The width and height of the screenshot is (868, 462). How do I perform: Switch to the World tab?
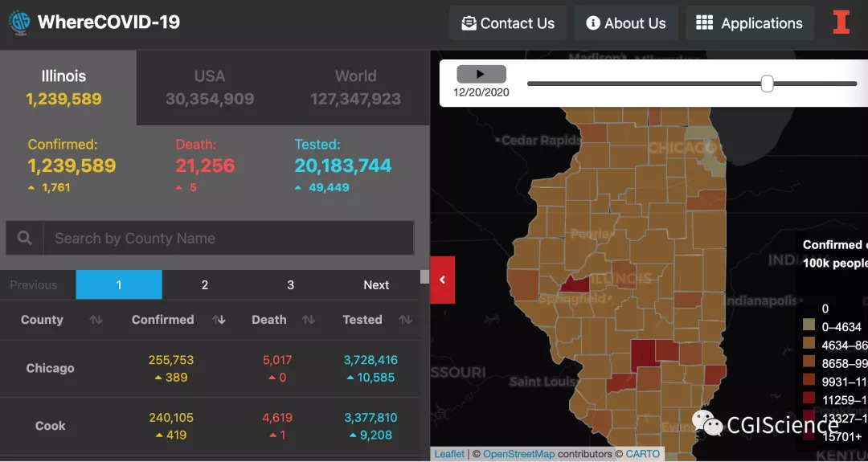[x=355, y=88]
